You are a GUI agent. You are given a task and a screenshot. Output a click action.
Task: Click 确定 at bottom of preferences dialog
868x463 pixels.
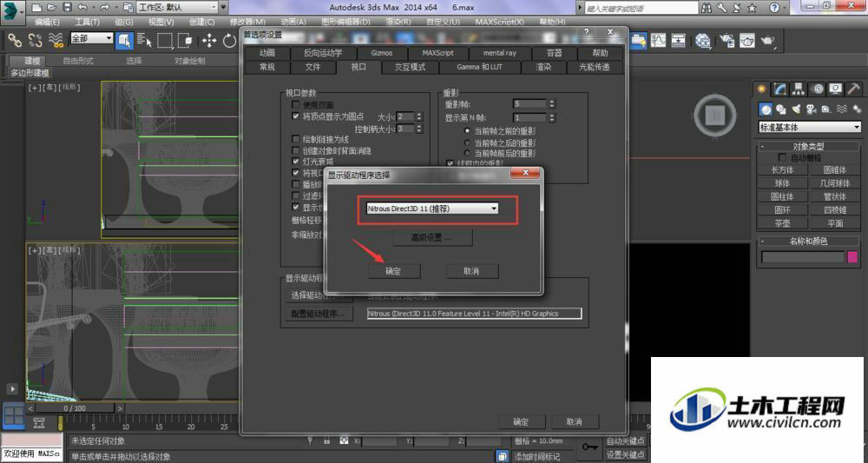pos(521,421)
